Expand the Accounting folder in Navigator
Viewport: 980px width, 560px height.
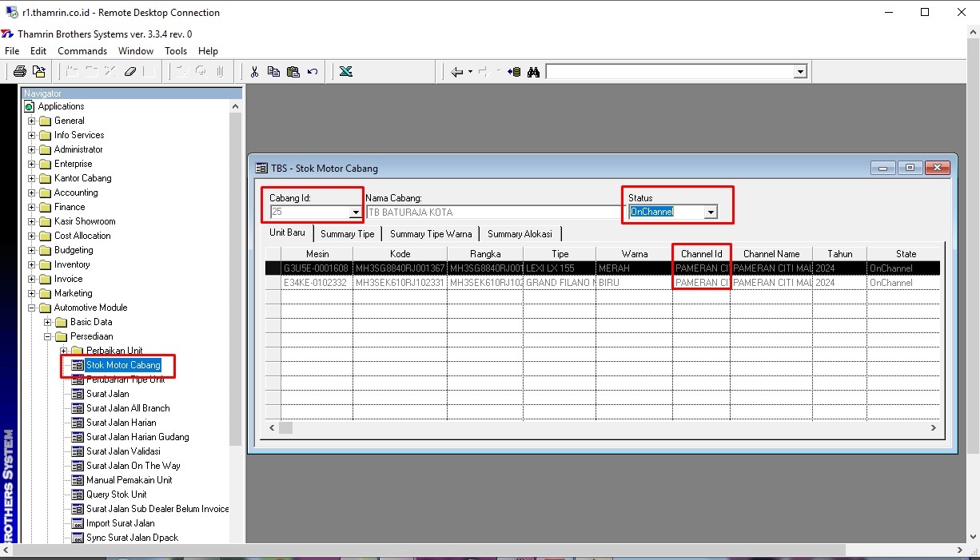point(32,193)
